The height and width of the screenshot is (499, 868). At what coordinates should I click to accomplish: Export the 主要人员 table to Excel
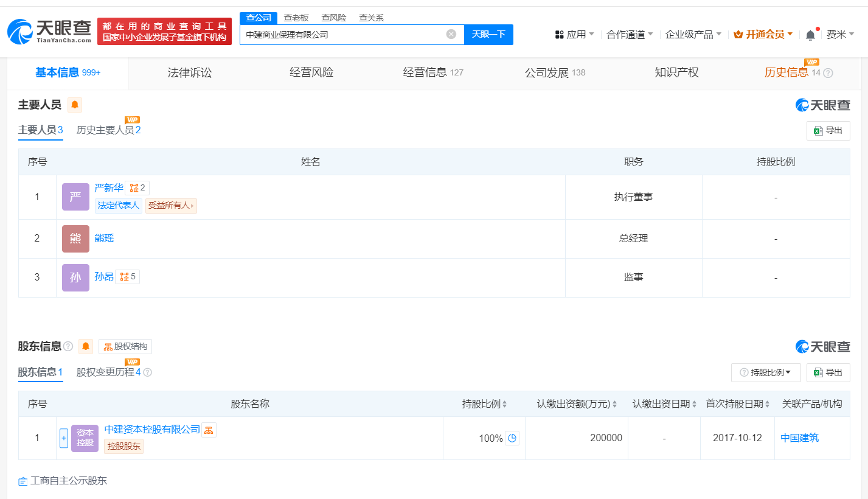click(828, 130)
